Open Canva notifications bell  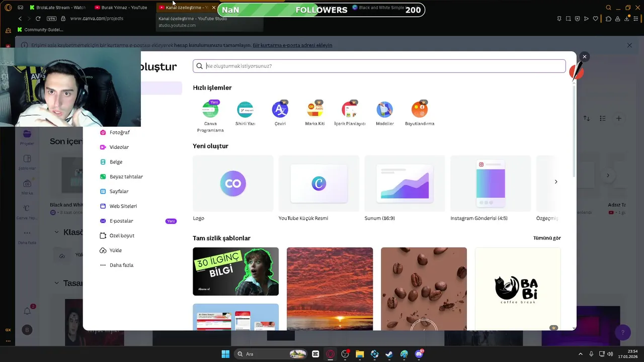(x=28, y=311)
